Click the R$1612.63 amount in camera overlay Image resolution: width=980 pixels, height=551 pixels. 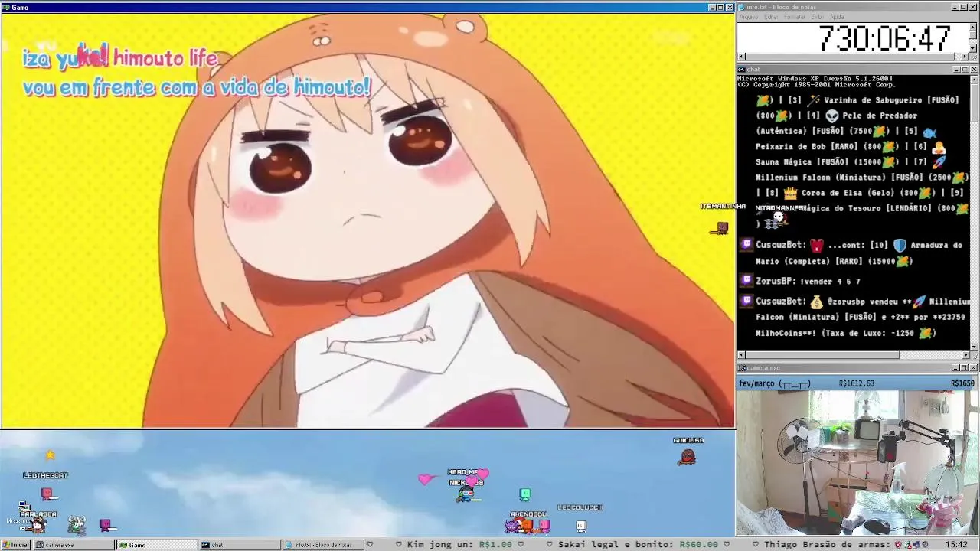click(857, 383)
